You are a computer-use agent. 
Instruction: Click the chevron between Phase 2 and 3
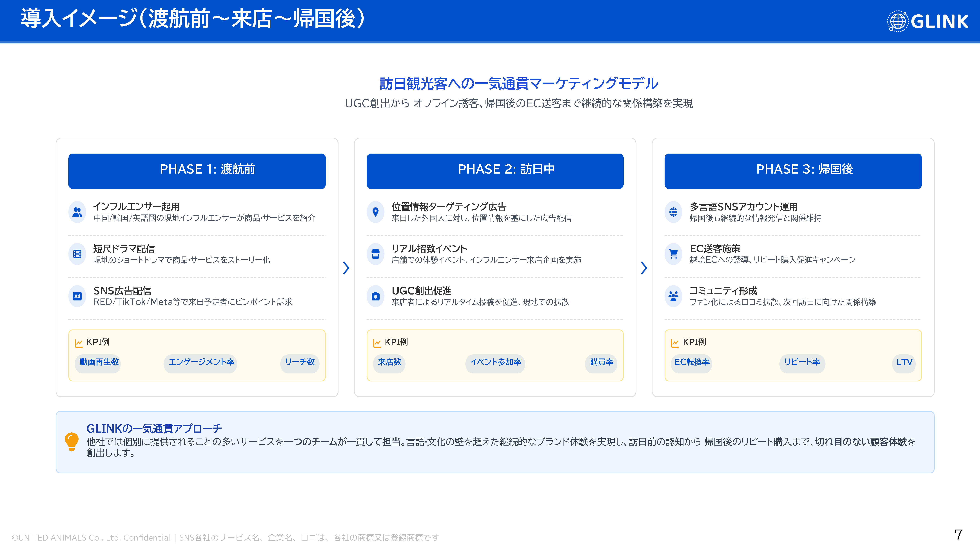[x=644, y=268]
